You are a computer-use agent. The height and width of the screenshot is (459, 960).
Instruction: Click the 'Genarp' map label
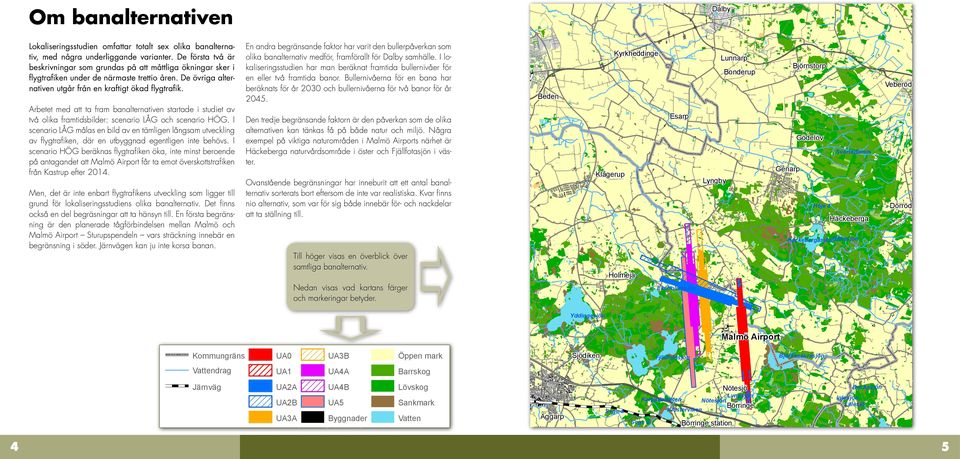pyautogui.click(x=788, y=169)
